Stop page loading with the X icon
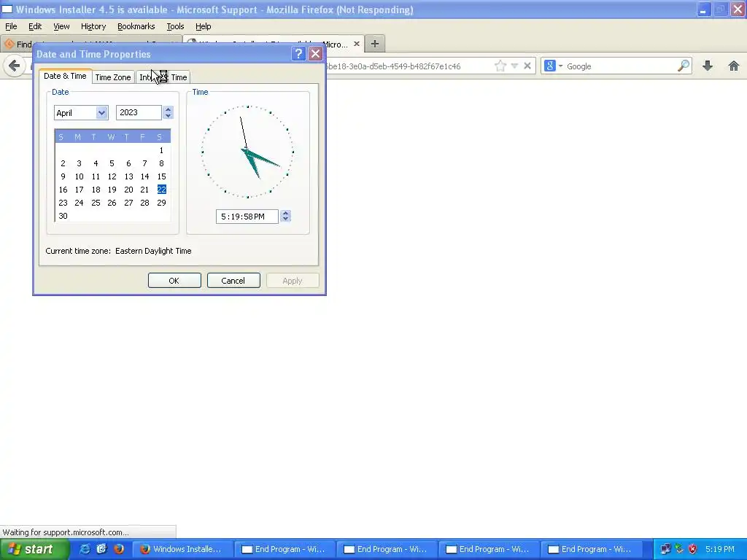 coord(527,66)
